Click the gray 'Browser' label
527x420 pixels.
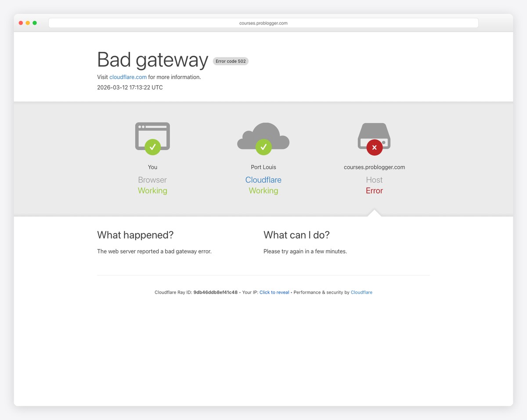point(152,180)
